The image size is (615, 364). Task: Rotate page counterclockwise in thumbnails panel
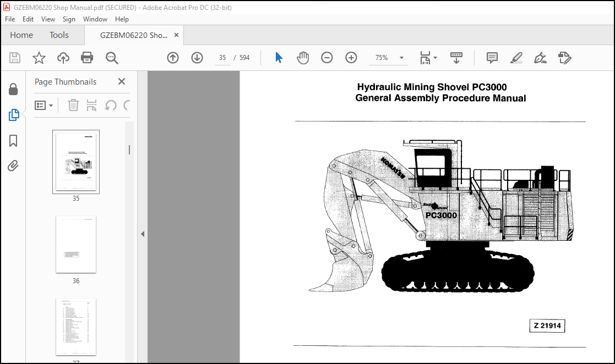tap(111, 105)
